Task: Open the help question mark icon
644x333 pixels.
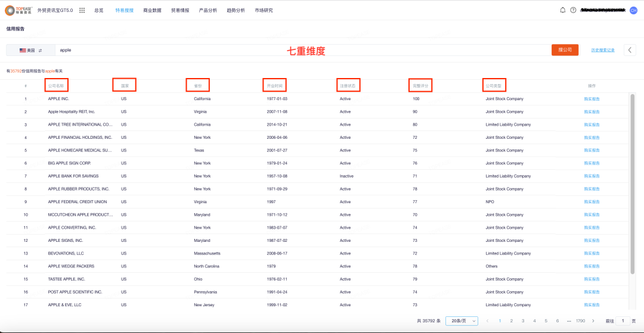Action: (x=574, y=10)
